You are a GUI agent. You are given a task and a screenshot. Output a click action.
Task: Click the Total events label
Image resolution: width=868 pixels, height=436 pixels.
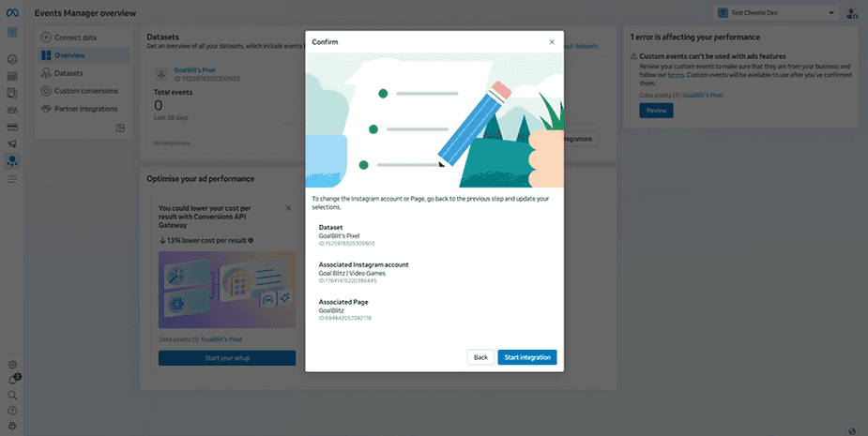coord(174,93)
